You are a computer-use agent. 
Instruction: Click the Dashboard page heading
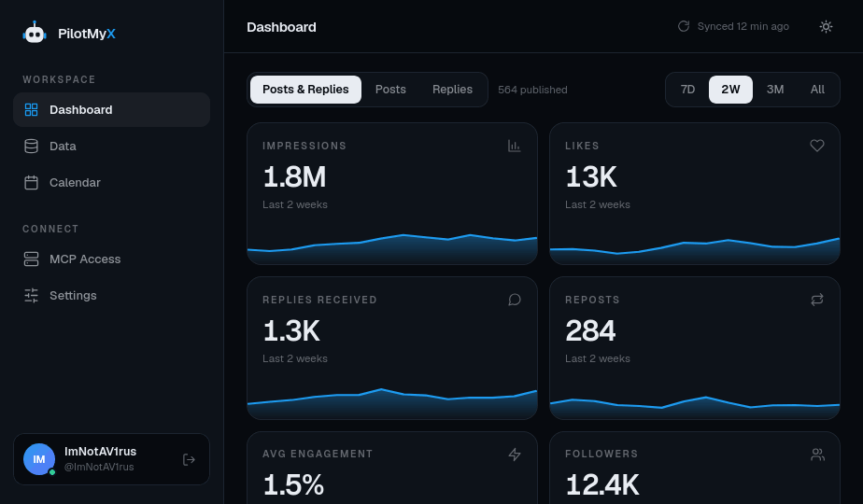(281, 27)
